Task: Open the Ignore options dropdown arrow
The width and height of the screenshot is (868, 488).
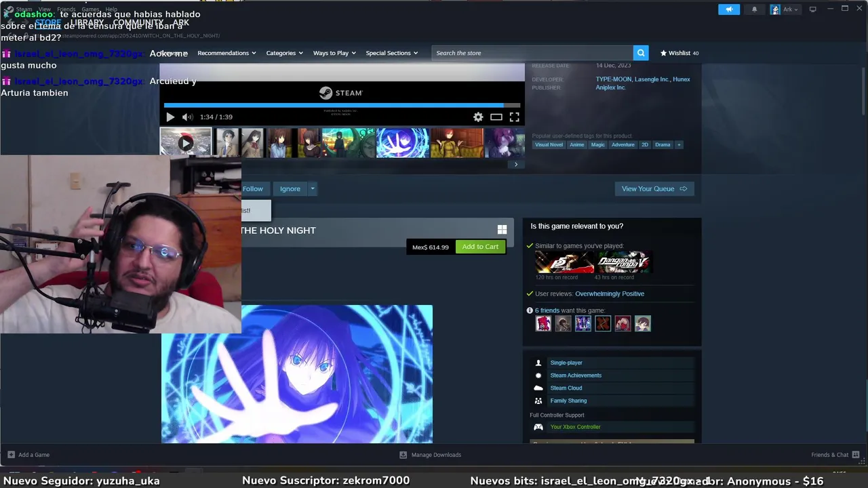Action: (x=313, y=189)
